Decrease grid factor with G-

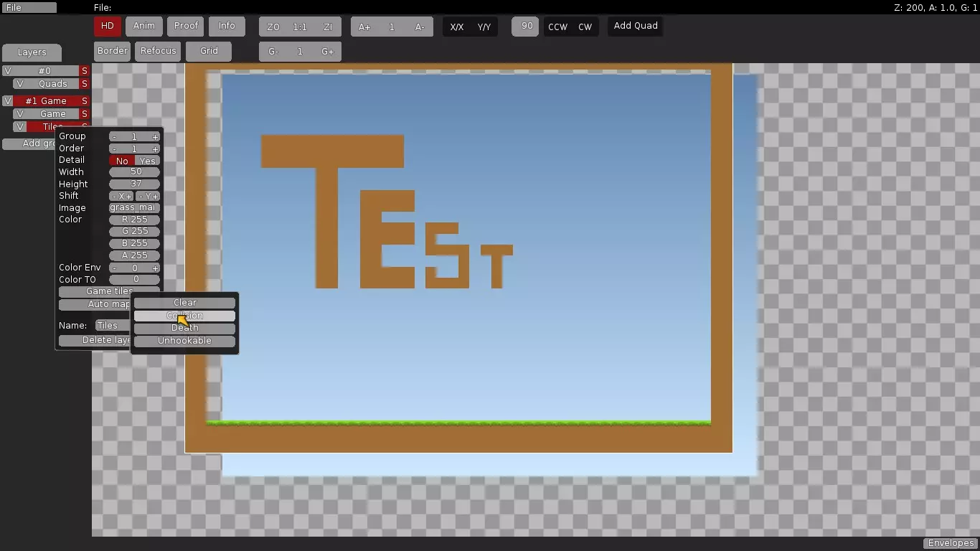273,52
